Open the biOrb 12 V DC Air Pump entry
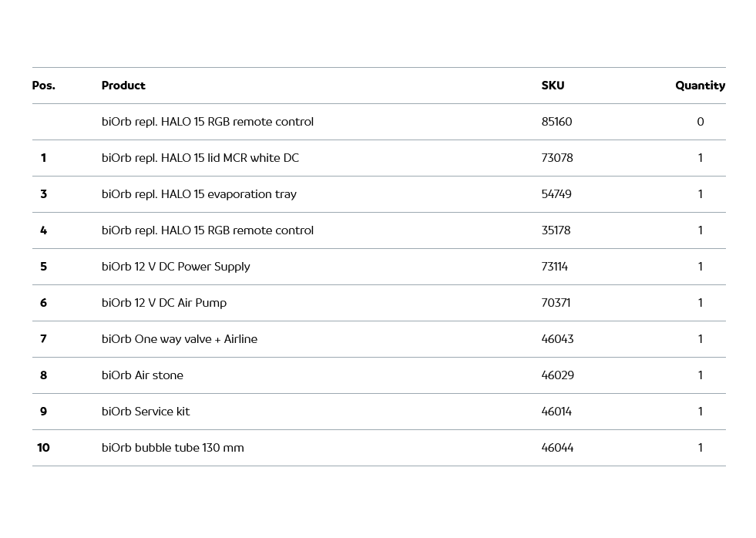Viewport: 756px width, 538px height. tap(164, 303)
